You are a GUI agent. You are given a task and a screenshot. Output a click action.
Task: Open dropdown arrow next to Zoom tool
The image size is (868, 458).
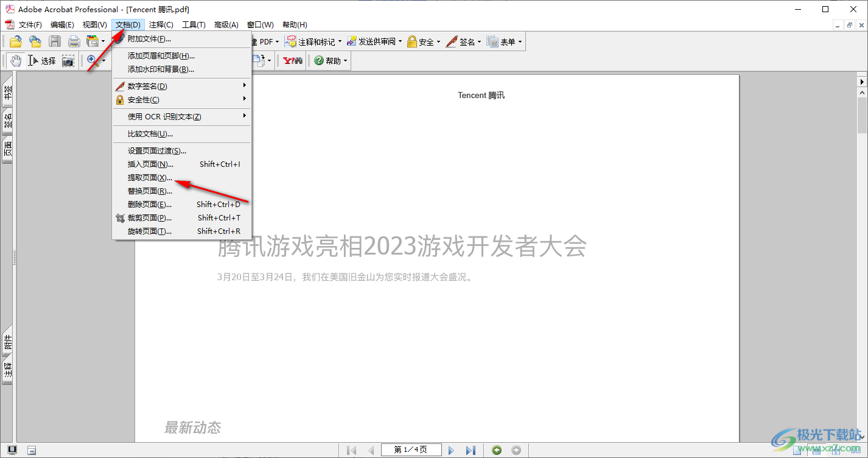pos(103,60)
